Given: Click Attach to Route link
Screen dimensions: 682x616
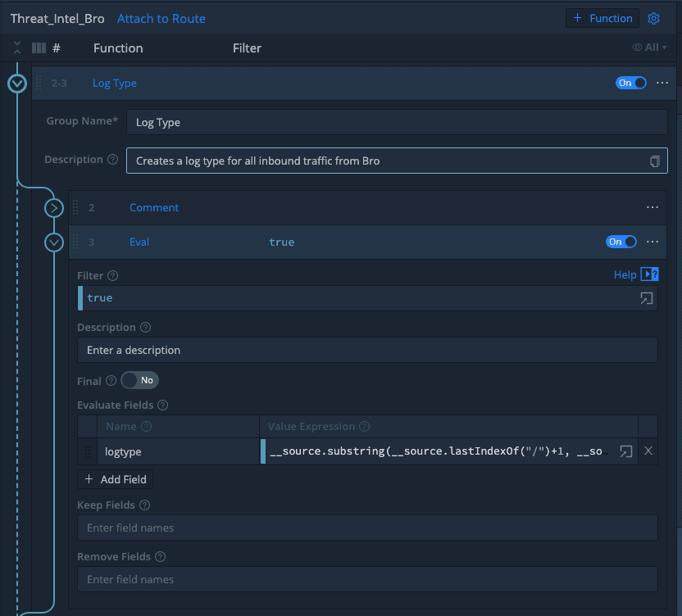Looking at the screenshot, I should click(161, 19).
